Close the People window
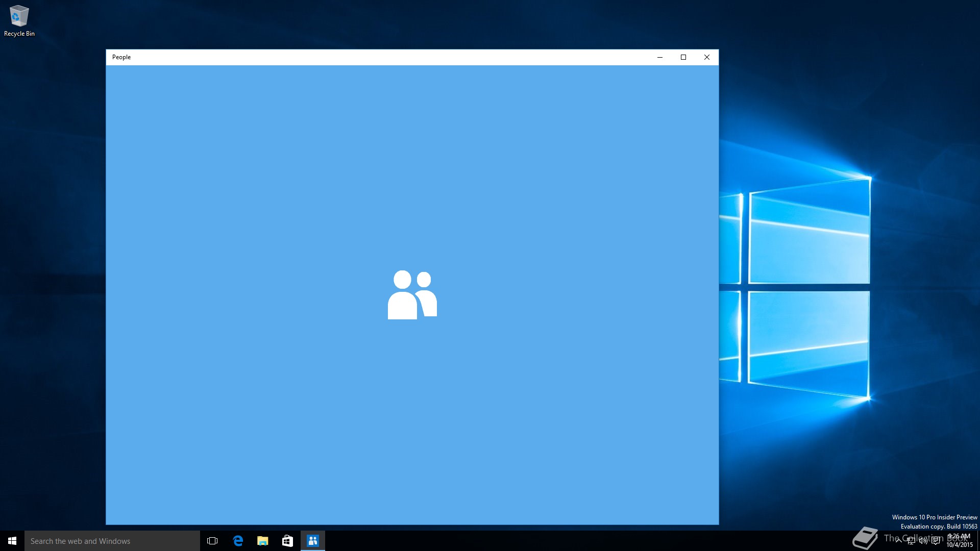Viewport: 980px width, 551px height. [707, 57]
